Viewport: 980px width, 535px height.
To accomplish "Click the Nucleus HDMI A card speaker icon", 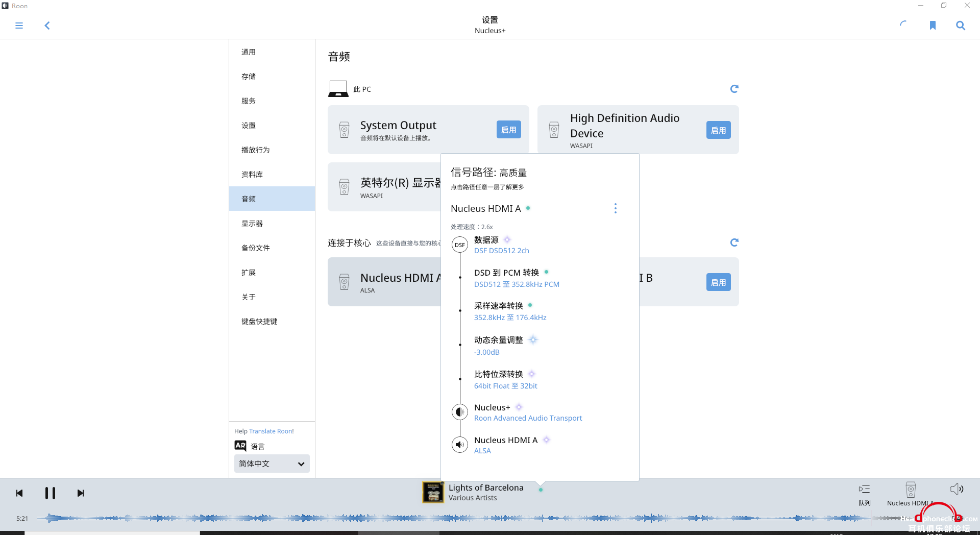I will 345,282.
